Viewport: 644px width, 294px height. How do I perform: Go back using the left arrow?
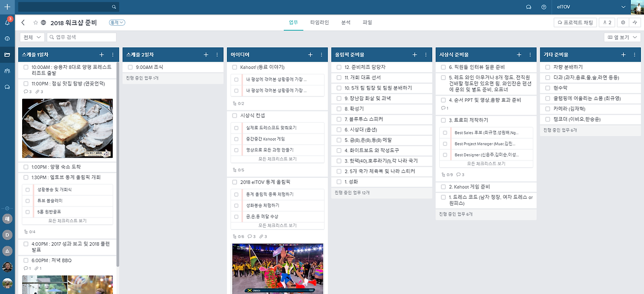pyautogui.click(x=23, y=23)
